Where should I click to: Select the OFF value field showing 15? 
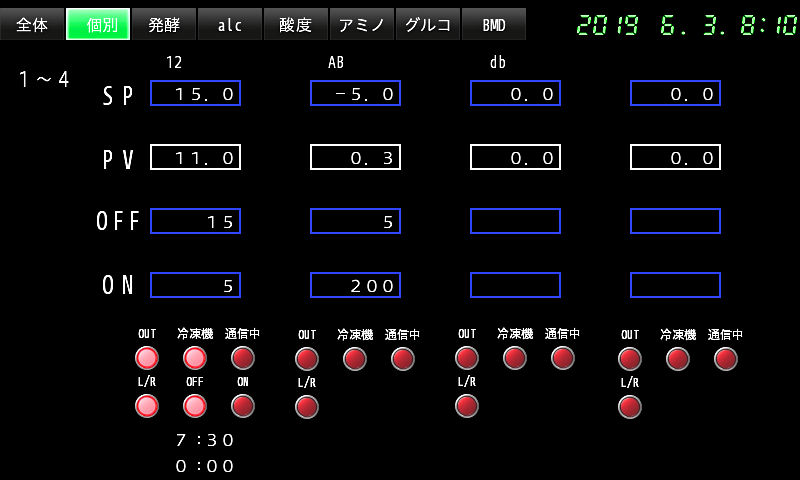tap(195, 221)
